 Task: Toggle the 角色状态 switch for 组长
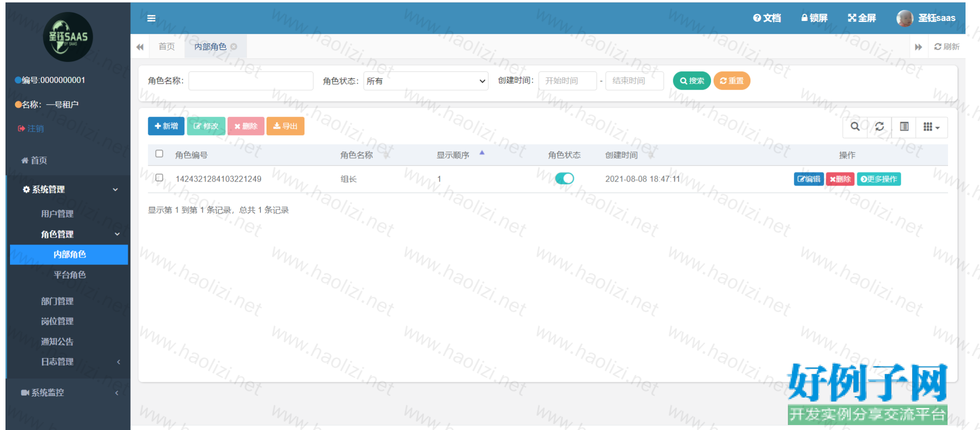[x=564, y=179]
